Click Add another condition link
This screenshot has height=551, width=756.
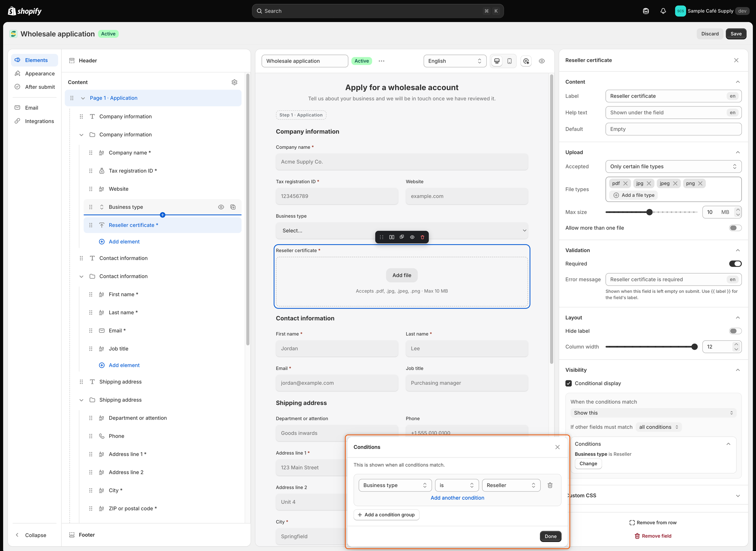tap(457, 498)
